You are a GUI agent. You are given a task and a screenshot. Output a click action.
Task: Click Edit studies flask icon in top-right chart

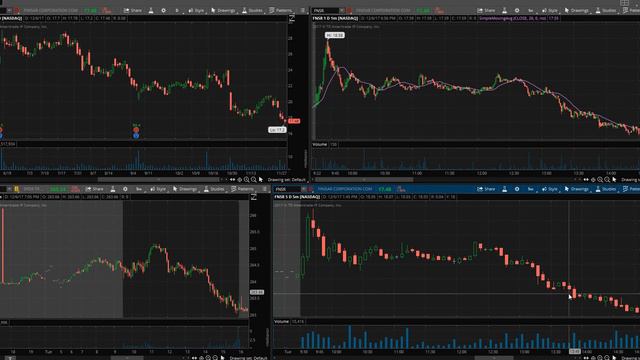coord(504,10)
